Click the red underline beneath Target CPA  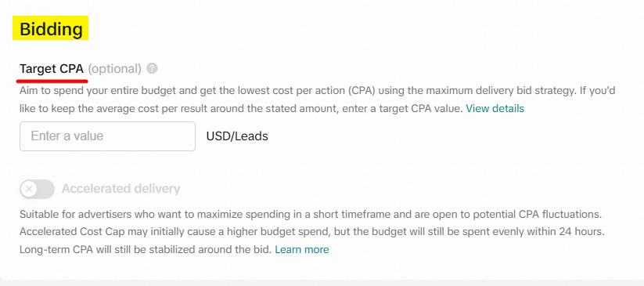tap(53, 81)
